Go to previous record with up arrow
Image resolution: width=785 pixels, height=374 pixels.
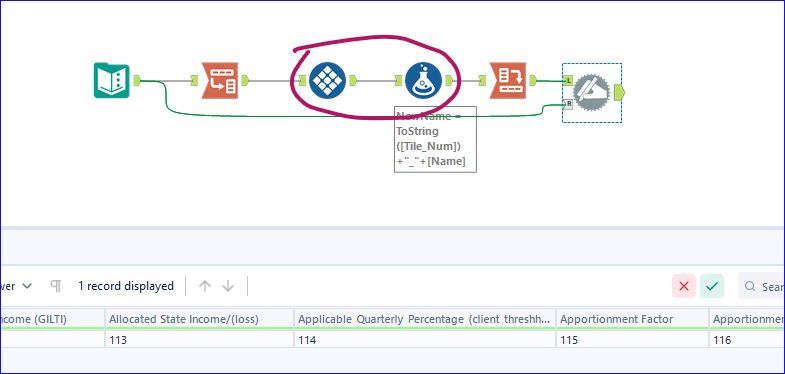(204, 286)
